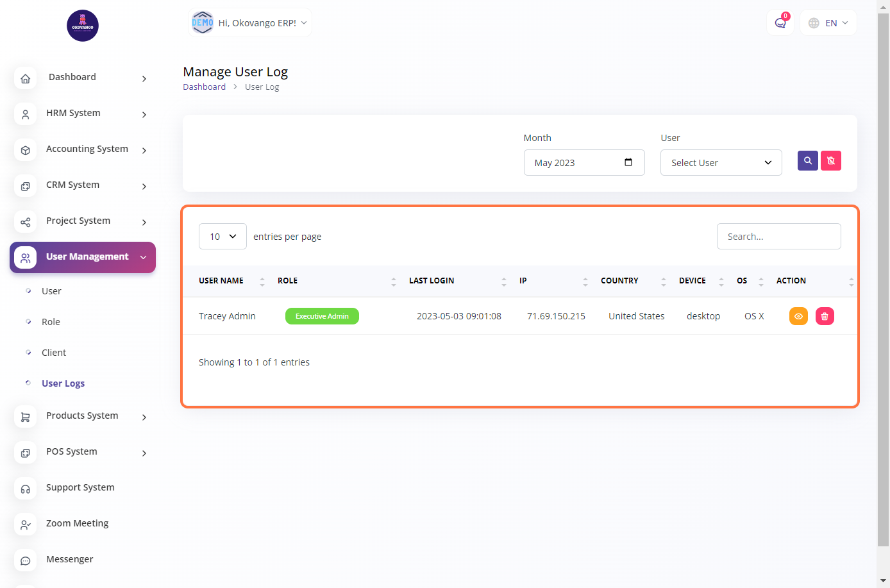Delete Tracey Admin's log entry
The width and height of the screenshot is (890, 588).
click(x=825, y=316)
